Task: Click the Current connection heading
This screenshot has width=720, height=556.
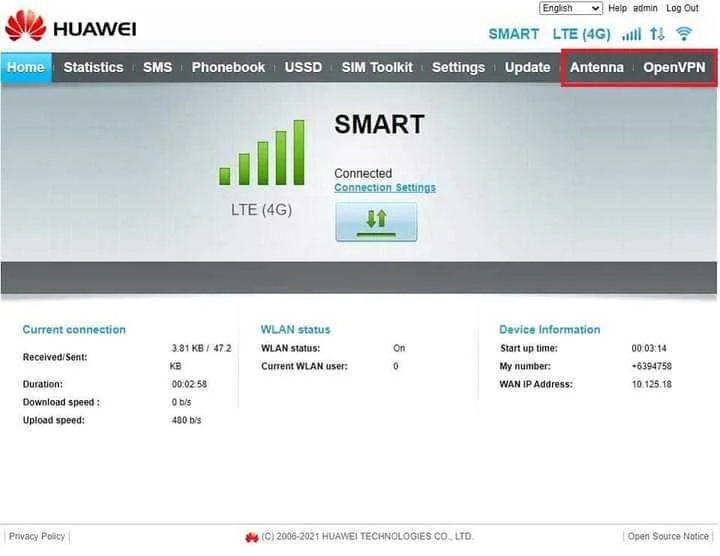Action: point(74,330)
